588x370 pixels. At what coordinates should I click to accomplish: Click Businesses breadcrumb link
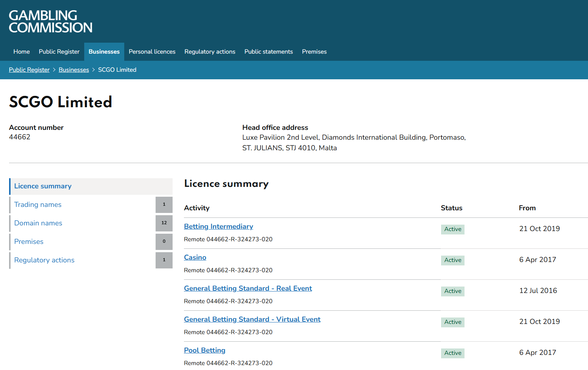74,70
